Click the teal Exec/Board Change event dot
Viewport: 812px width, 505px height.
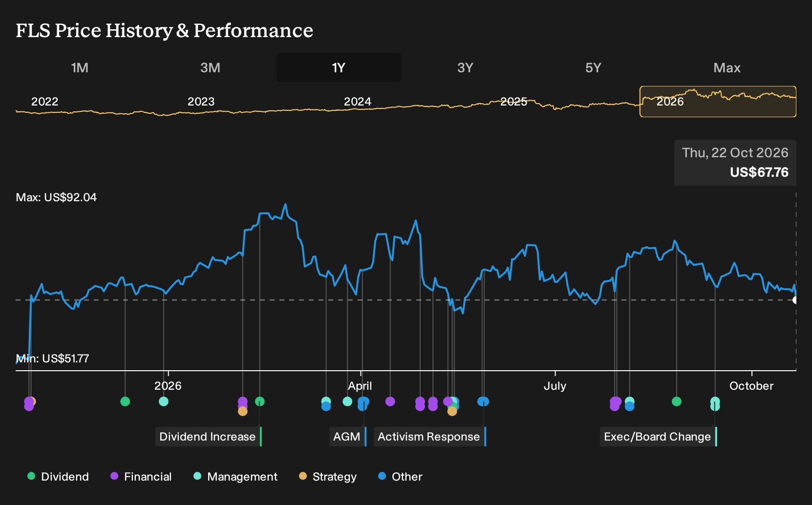[x=715, y=401]
